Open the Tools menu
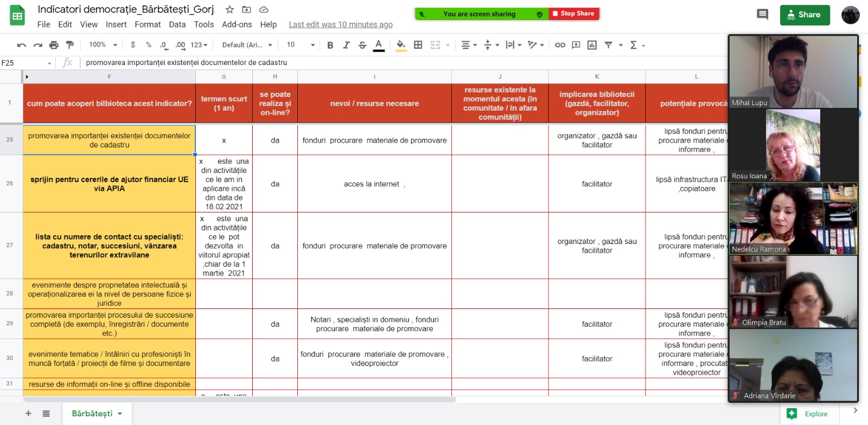The image size is (868, 425). [204, 24]
